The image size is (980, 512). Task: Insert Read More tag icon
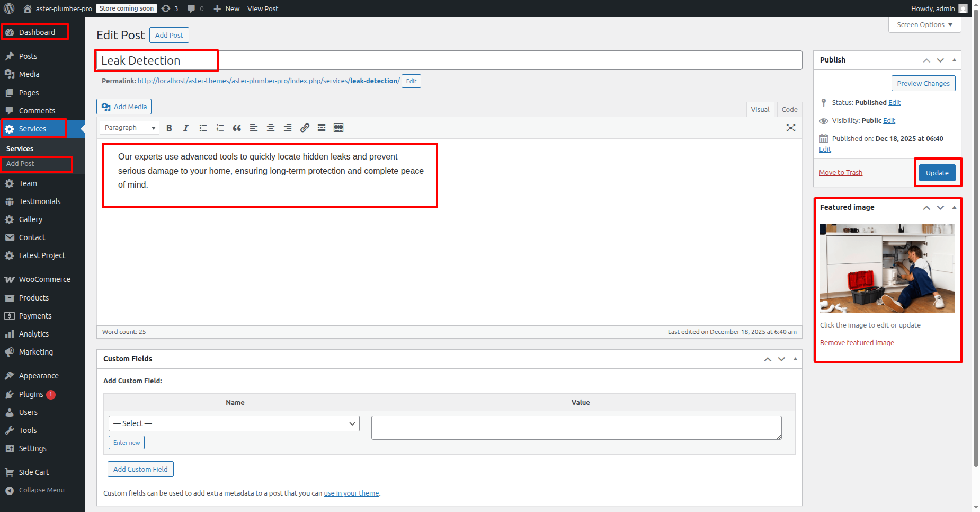tap(322, 128)
